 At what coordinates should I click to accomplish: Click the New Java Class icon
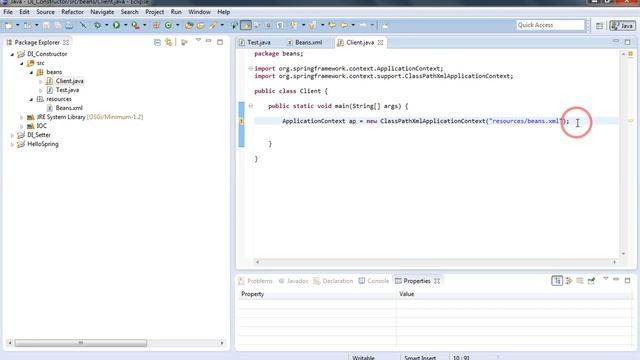(168, 25)
